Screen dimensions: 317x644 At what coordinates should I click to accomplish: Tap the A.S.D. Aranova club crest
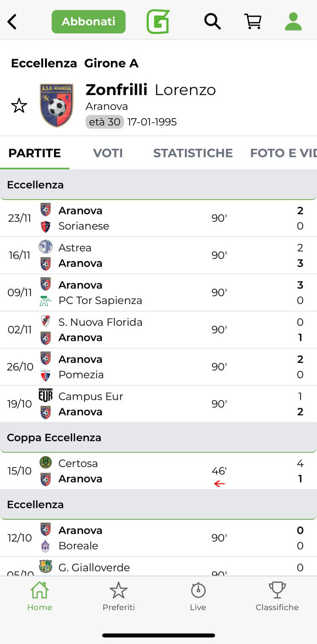click(57, 105)
